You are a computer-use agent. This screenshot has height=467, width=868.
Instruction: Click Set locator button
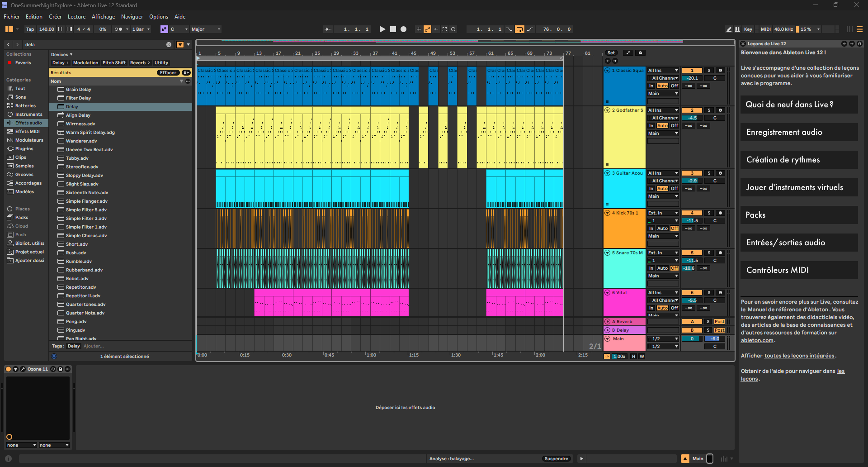[611, 53]
